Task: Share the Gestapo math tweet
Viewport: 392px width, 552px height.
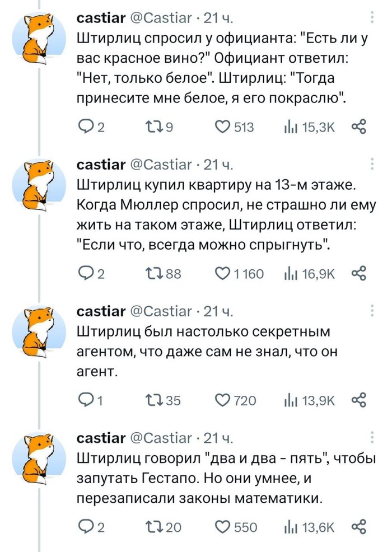Action: pos(358,526)
